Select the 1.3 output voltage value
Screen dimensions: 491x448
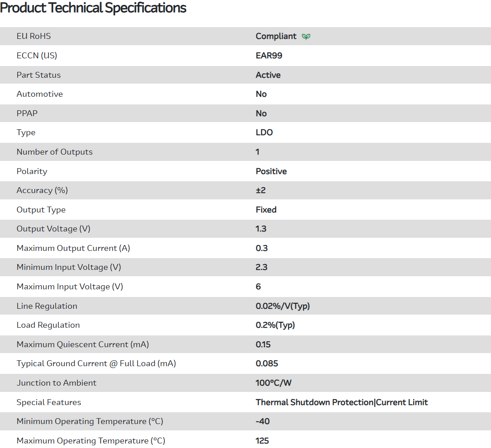click(261, 229)
